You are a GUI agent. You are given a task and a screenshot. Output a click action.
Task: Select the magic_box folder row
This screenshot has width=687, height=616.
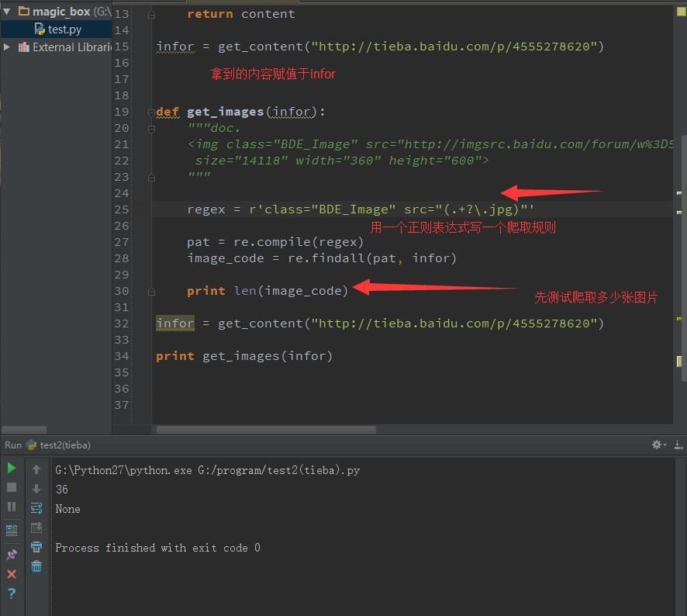(56, 12)
